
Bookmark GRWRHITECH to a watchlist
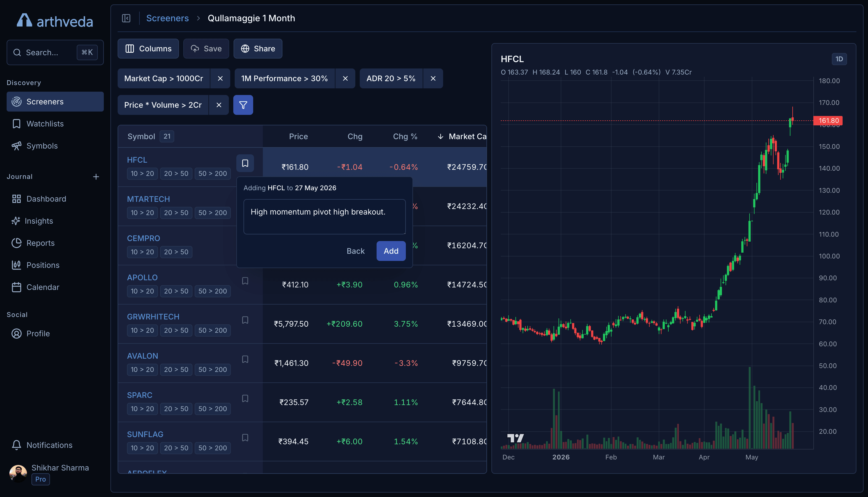245,320
